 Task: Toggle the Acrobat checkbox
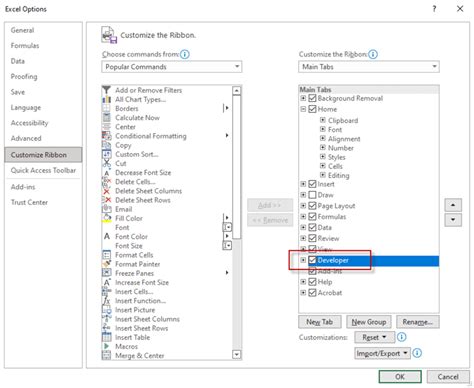(312, 293)
